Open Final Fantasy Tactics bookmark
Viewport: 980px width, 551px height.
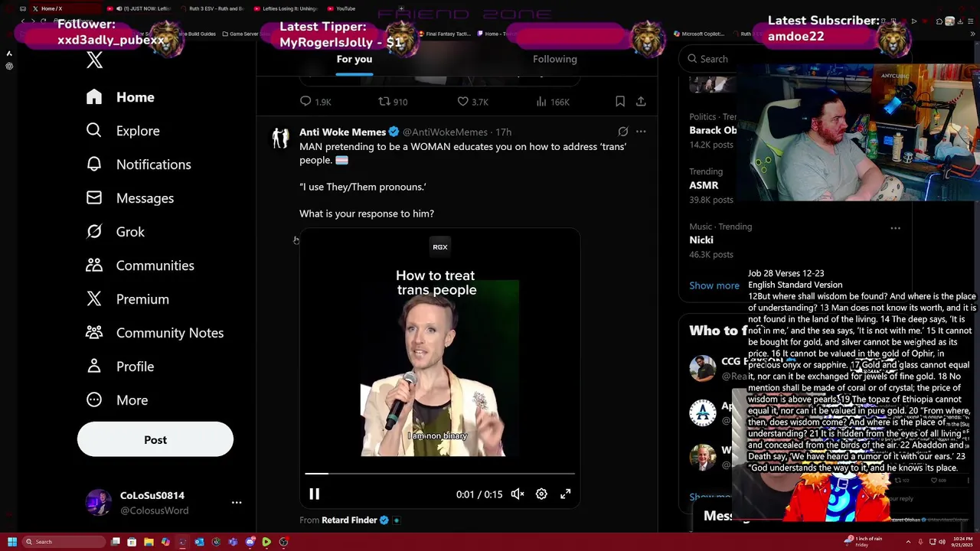point(445,34)
